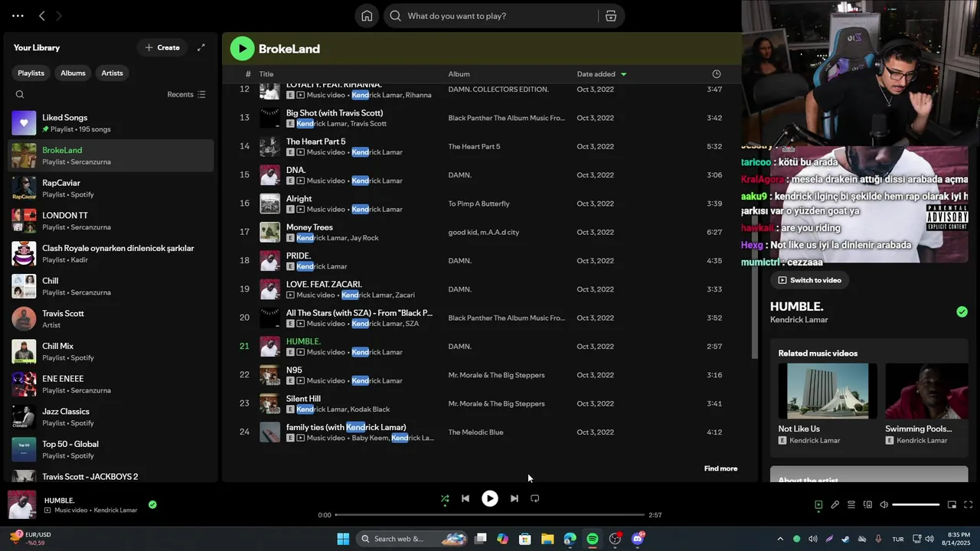Toggle Shuffle mode
The width and height of the screenshot is (980, 551).
coord(445,498)
